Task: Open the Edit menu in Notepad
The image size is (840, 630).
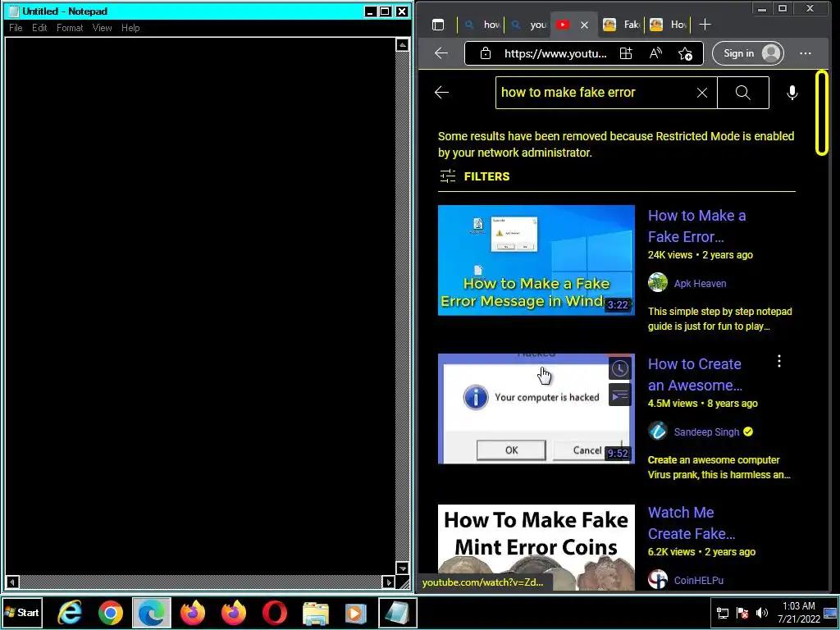Action: 39,28
